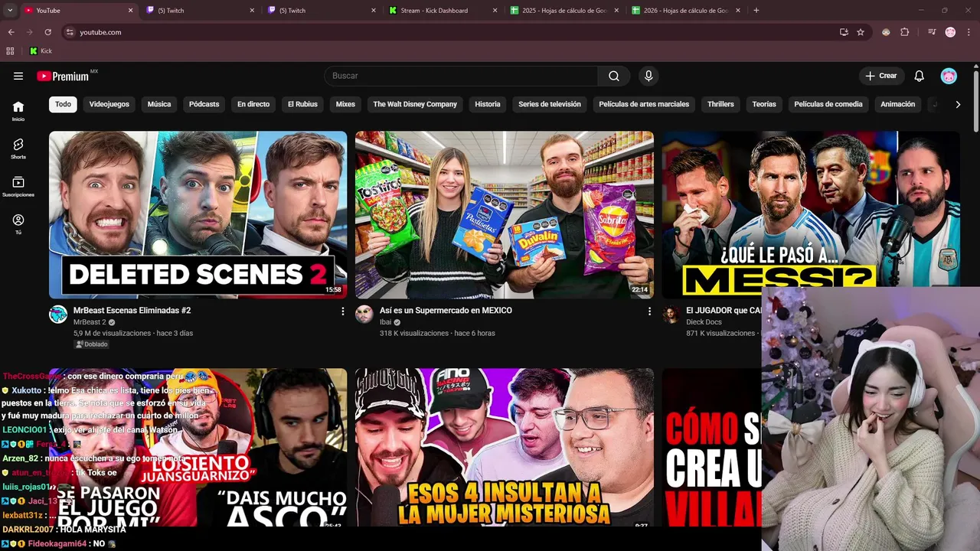Open the MrBeast Escenas Eliminadas #2 title
Screen dimensions: 980x551
(132, 311)
